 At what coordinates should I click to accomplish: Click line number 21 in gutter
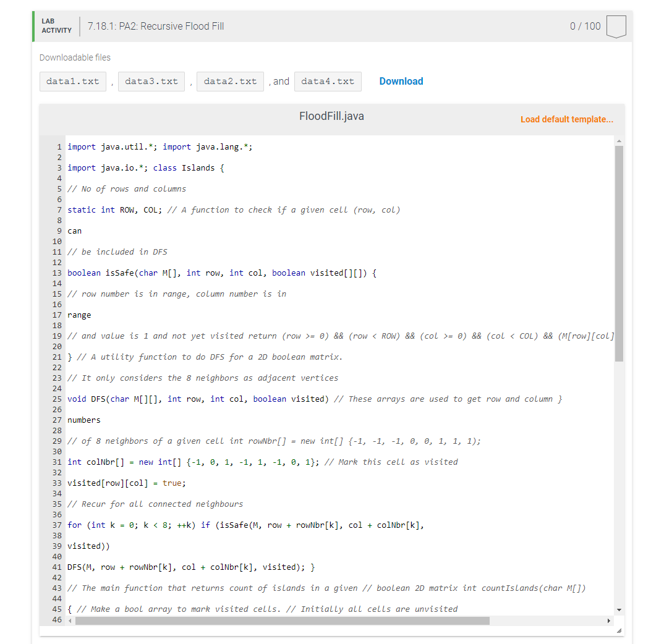tap(57, 357)
